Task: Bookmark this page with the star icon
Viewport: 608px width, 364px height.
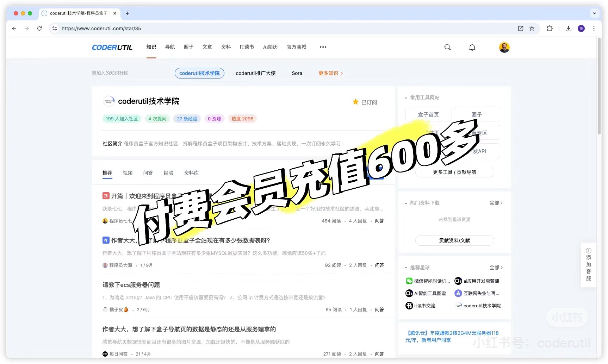Action: [532, 29]
